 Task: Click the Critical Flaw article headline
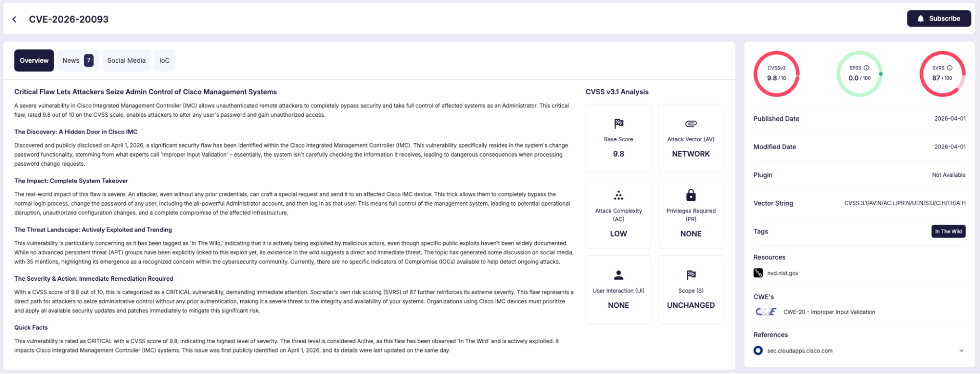point(146,92)
